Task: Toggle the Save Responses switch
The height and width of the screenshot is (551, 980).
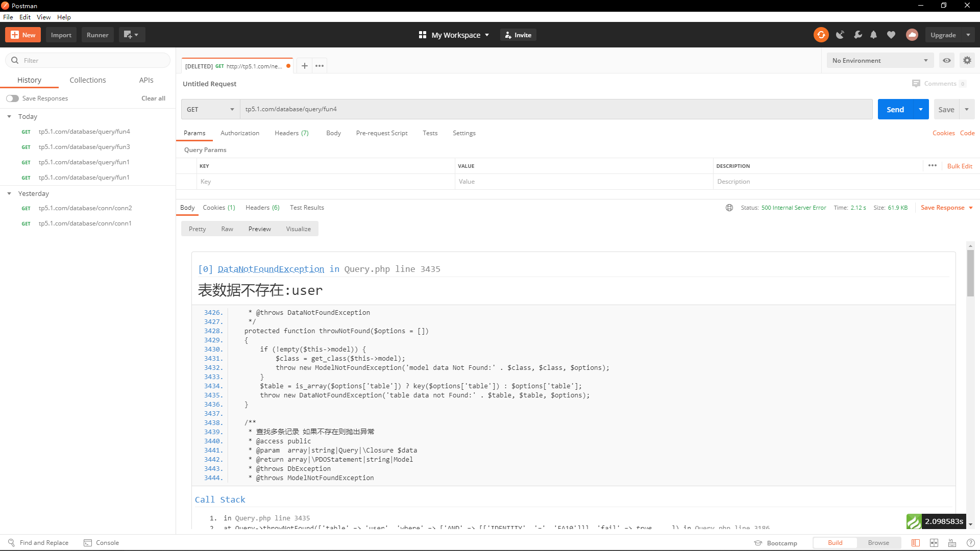Action: 12,98
